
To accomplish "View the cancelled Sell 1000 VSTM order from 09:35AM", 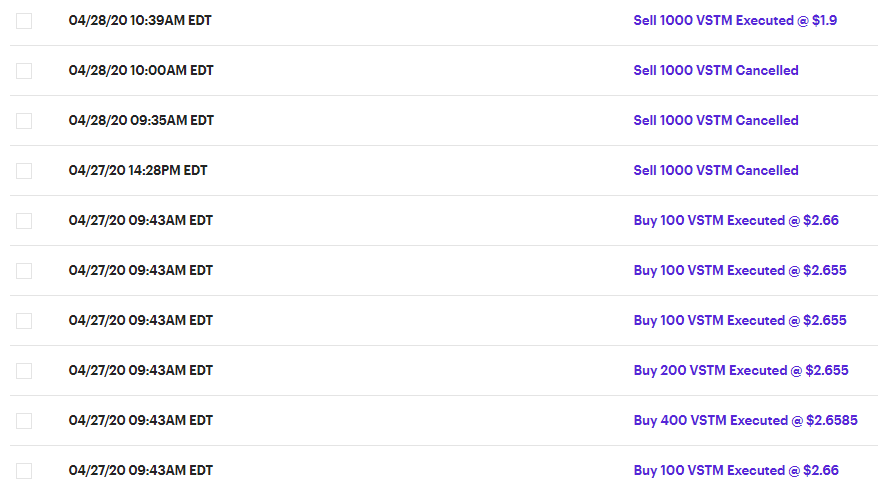I will coord(716,120).
